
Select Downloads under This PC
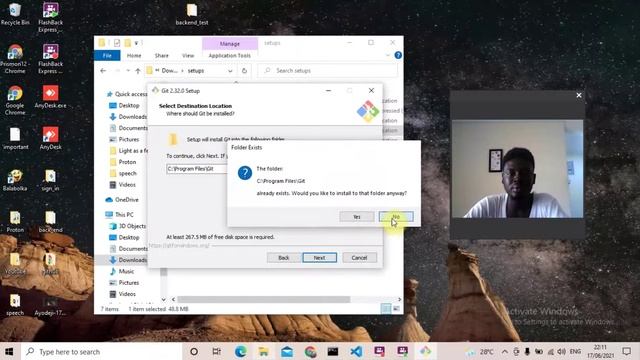tap(128, 260)
